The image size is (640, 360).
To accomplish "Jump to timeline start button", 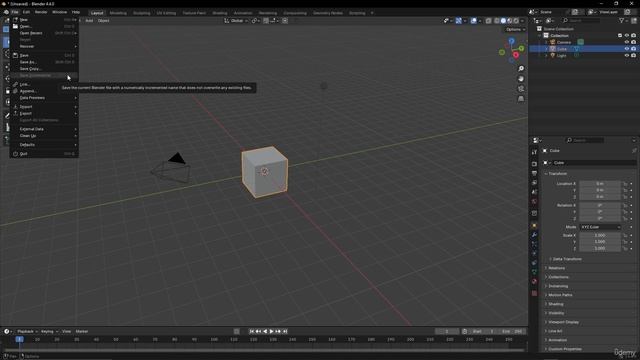I will [252, 331].
